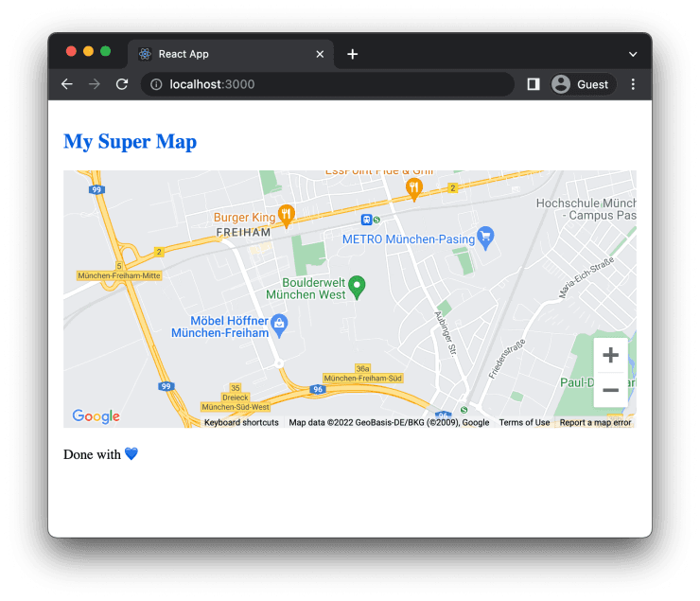Open a new browser tab
Viewport: 700px width, 601px height.
(352, 54)
